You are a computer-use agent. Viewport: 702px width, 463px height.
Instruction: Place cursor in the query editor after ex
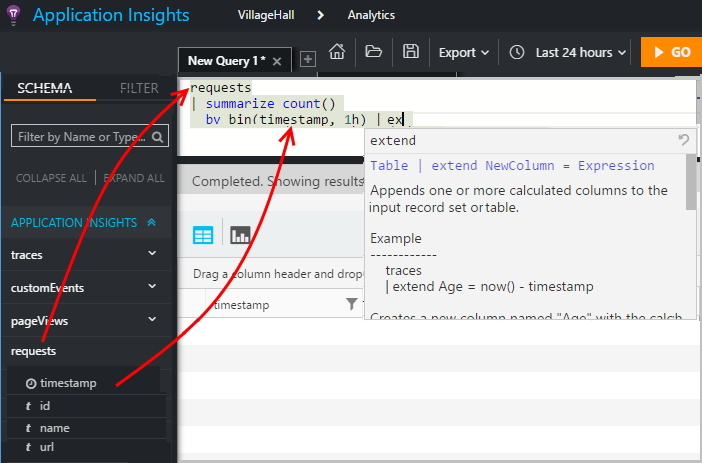click(x=403, y=120)
